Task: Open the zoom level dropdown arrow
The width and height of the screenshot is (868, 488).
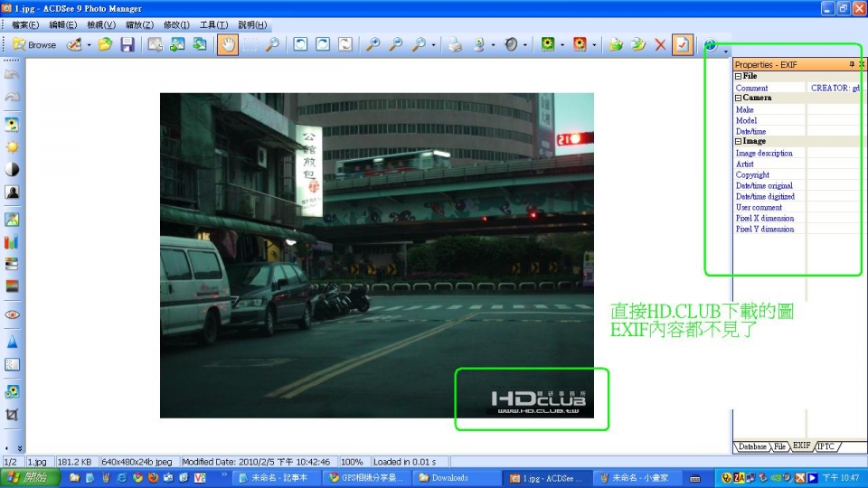Action: pyautogui.click(x=433, y=45)
